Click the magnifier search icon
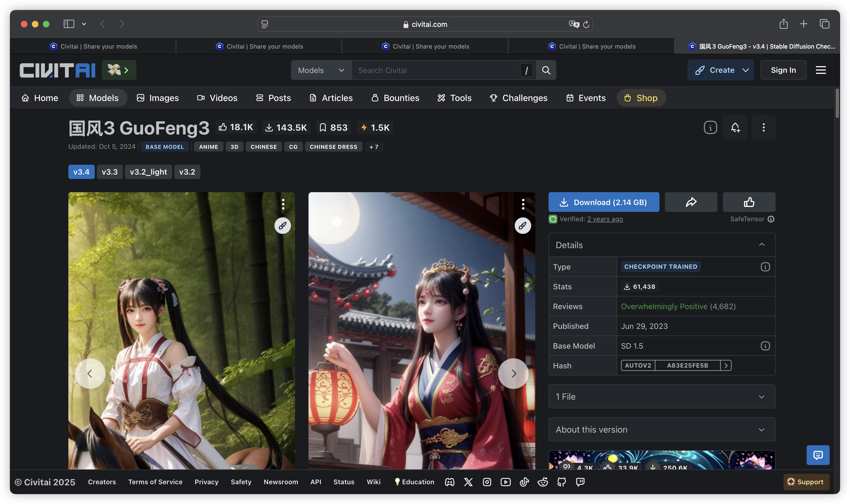This screenshot has width=850, height=504. [546, 70]
